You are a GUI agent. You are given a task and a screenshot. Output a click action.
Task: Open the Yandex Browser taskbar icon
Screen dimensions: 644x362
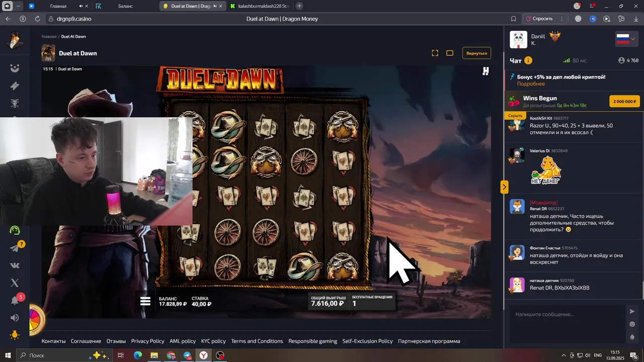coord(203,355)
